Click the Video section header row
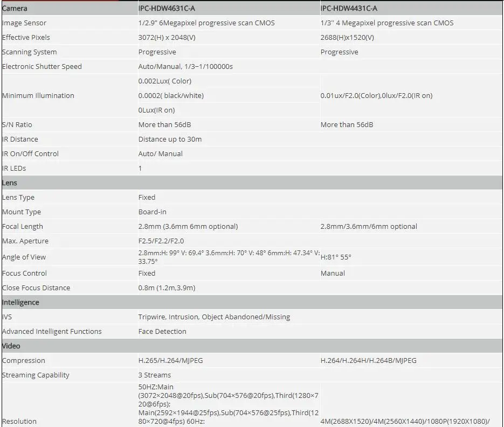The image size is (504, 427). [x=252, y=346]
